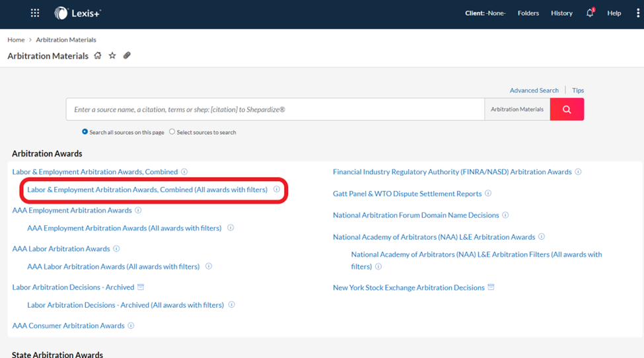Show info for Gatt Panel & WTO Reports

pos(488,194)
